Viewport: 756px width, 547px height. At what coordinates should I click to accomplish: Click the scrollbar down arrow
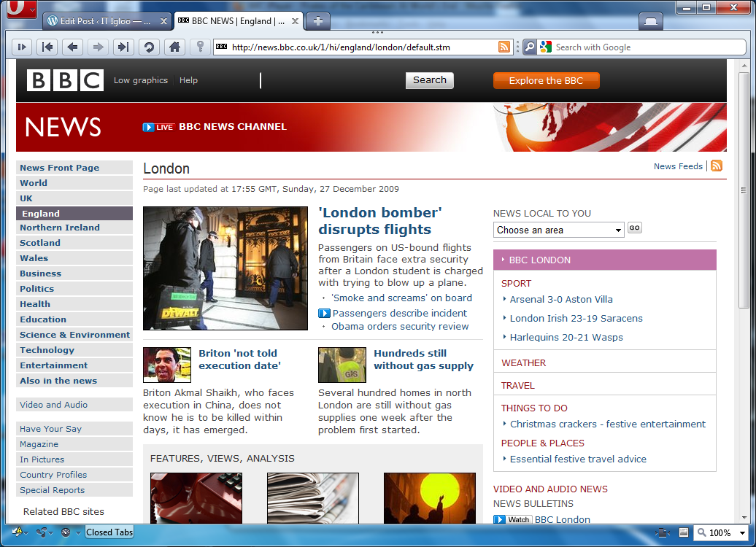[744, 517]
